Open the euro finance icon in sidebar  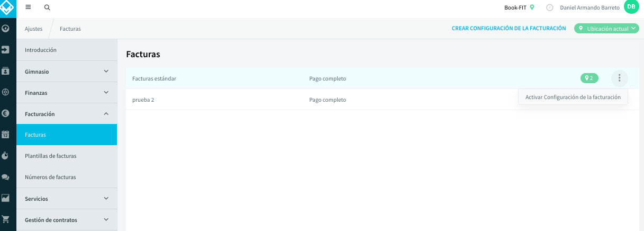point(6,113)
